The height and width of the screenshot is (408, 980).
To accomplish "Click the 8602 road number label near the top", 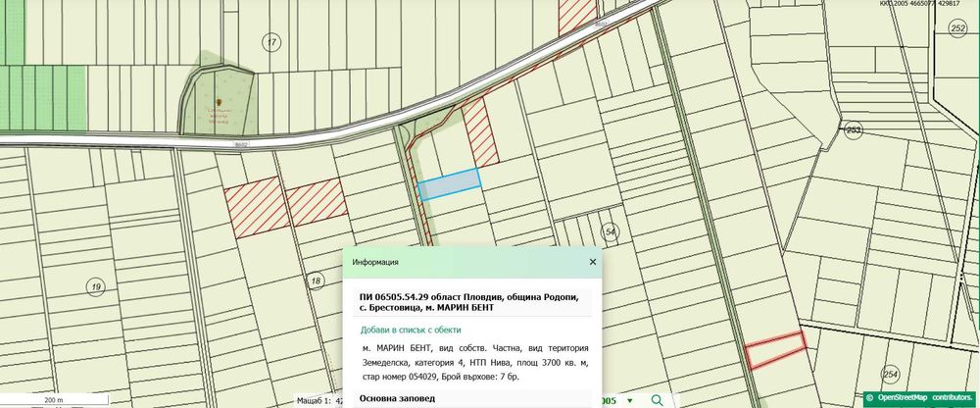I will 600,24.
